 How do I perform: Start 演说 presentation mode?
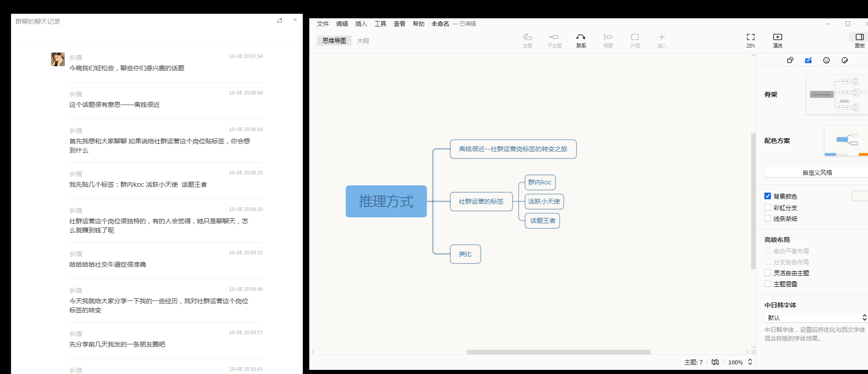coord(778,40)
